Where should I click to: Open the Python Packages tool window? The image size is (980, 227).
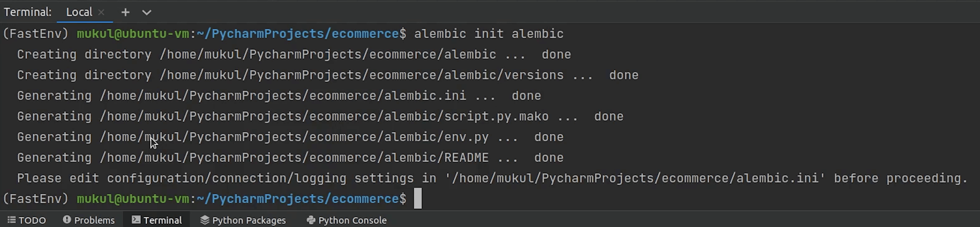click(243, 220)
